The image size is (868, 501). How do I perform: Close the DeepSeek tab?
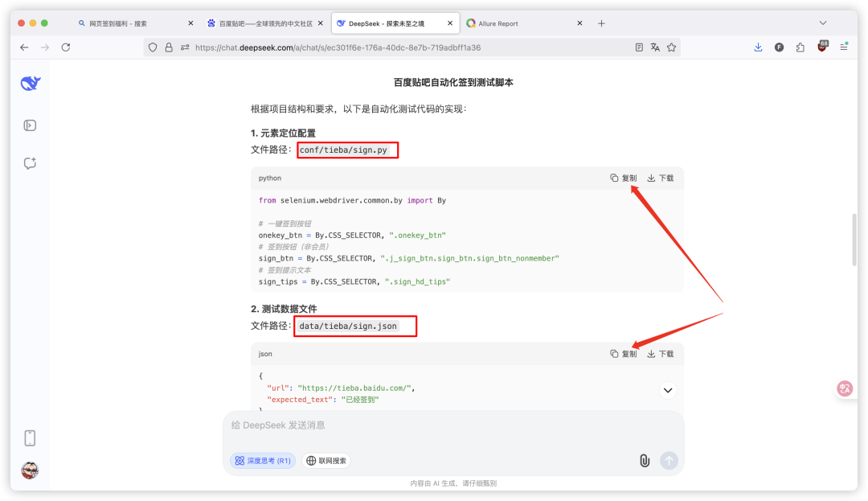[x=450, y=23]
